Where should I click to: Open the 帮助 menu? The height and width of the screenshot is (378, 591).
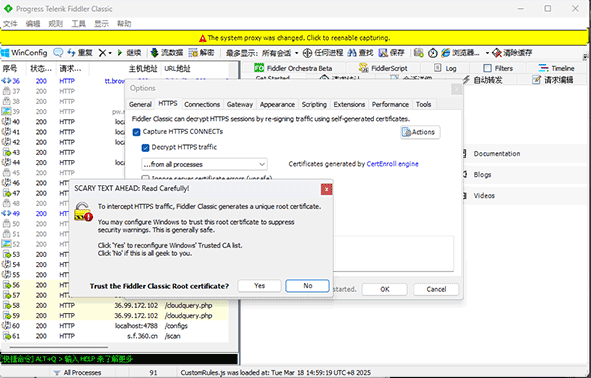coord(124,24)
